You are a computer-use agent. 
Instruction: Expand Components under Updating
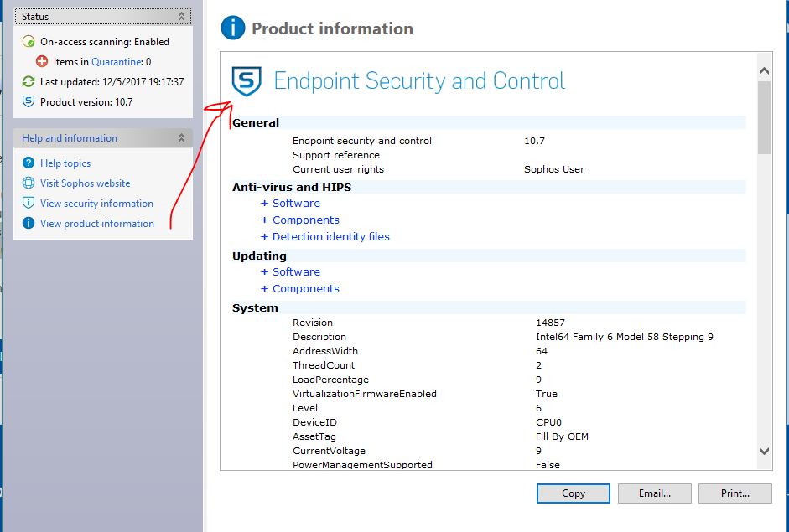click(x=300, y=289)
